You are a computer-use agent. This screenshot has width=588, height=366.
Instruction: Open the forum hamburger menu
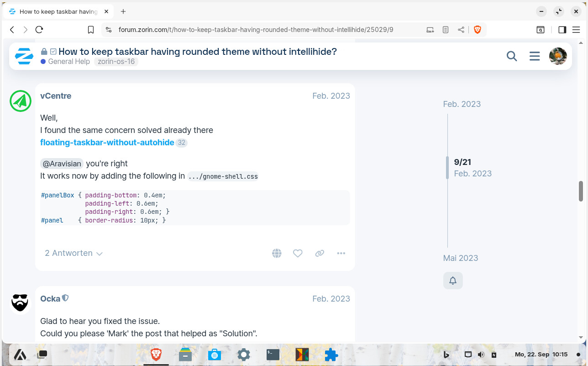535,56
